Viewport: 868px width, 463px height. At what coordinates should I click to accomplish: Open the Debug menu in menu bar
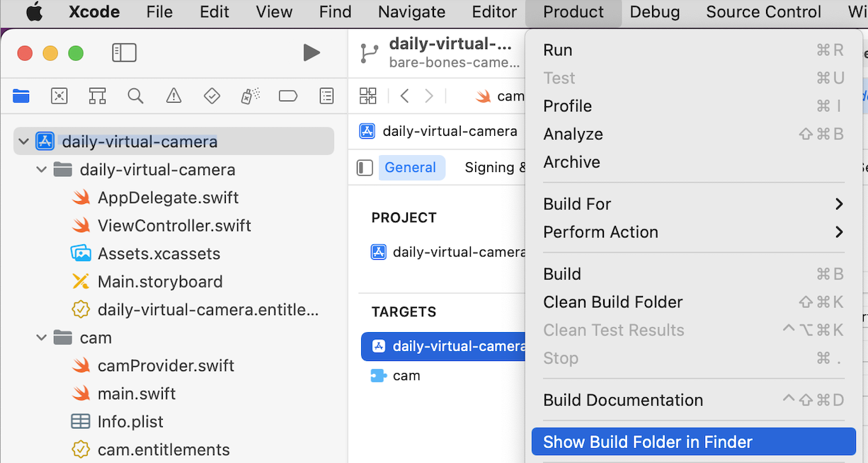pos(654,12)
